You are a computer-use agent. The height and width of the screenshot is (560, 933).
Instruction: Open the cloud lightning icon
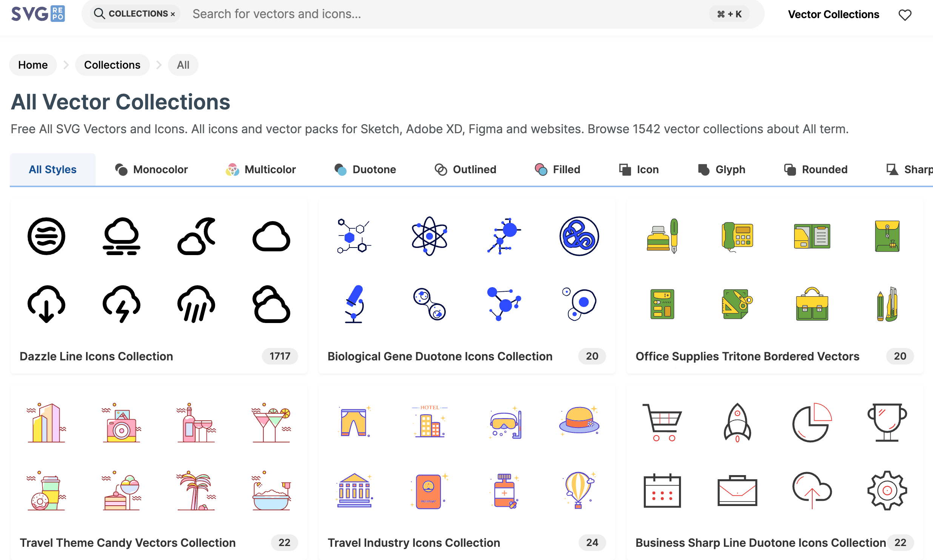122,304
